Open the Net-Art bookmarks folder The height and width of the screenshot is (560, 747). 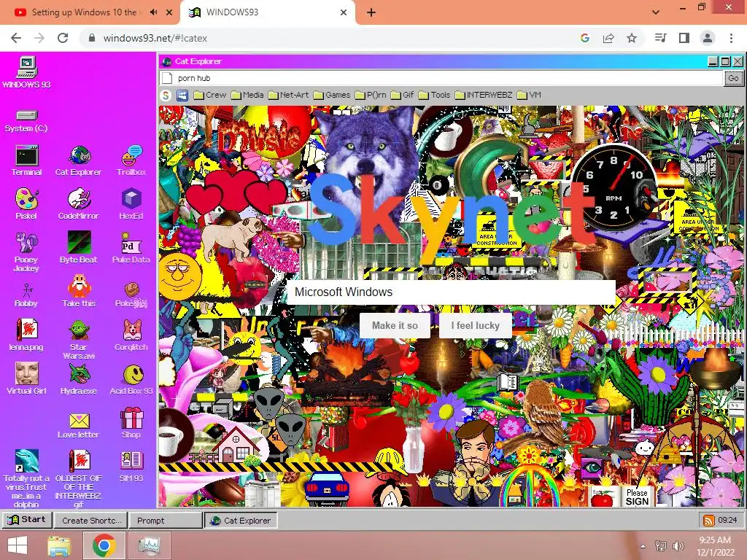coord(289,96)
